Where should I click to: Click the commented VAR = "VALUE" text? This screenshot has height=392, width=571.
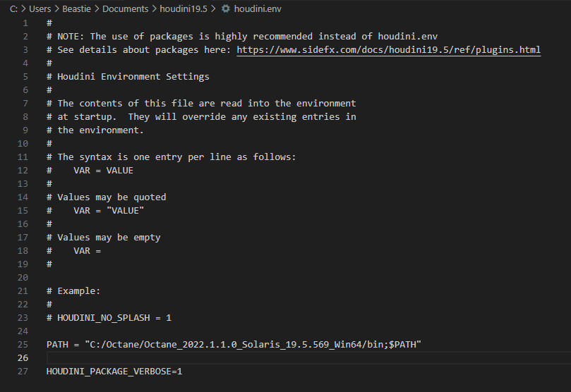[109, 210]
